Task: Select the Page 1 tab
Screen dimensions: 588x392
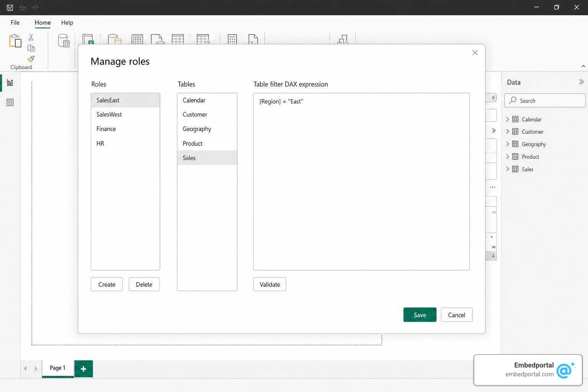Action: (x=57, y=368)
